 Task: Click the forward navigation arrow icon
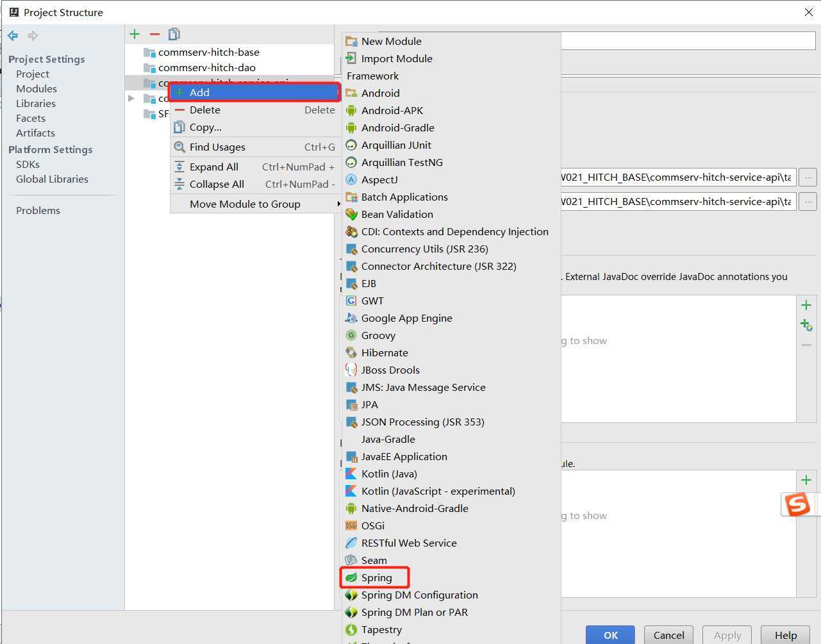[x=33, y=36]
